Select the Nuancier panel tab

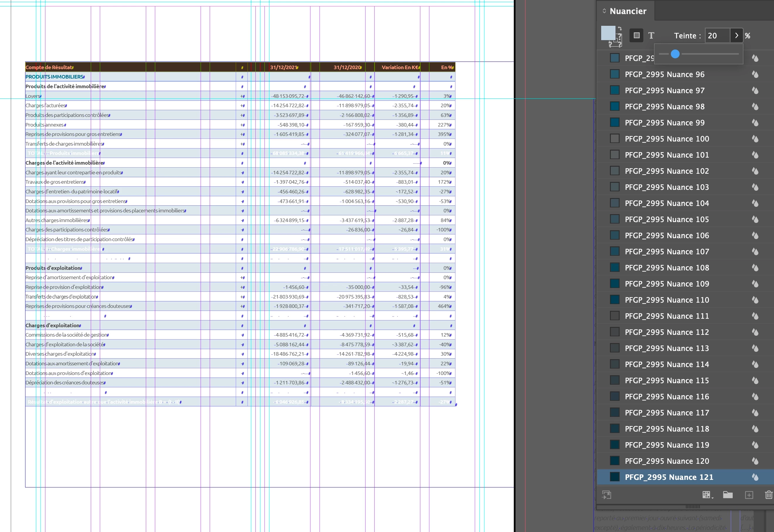pyautogui.click(x=628, y=11)
